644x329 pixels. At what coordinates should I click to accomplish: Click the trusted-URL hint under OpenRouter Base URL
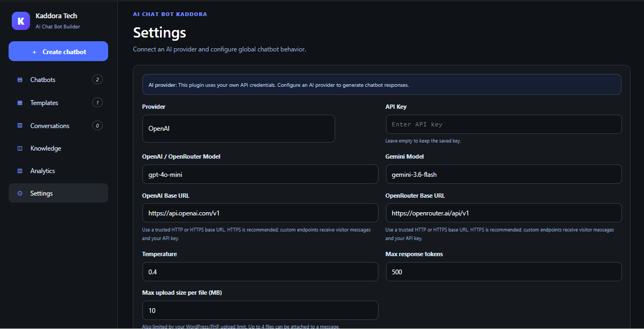coord(499,234)
